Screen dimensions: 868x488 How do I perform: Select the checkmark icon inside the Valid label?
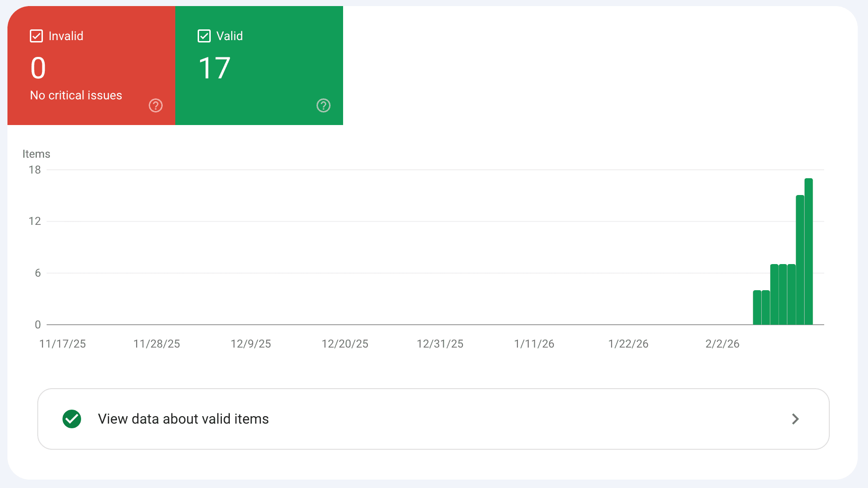point(204,35)
